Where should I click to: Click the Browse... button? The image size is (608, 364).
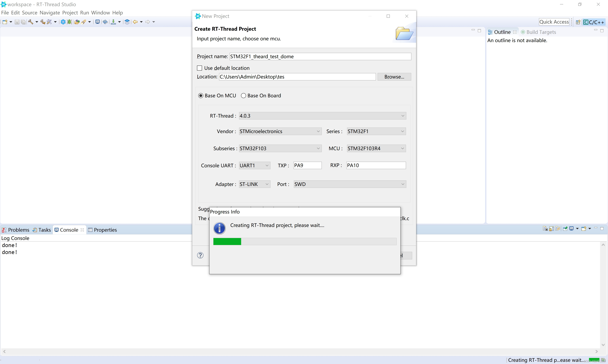point(394,77)
